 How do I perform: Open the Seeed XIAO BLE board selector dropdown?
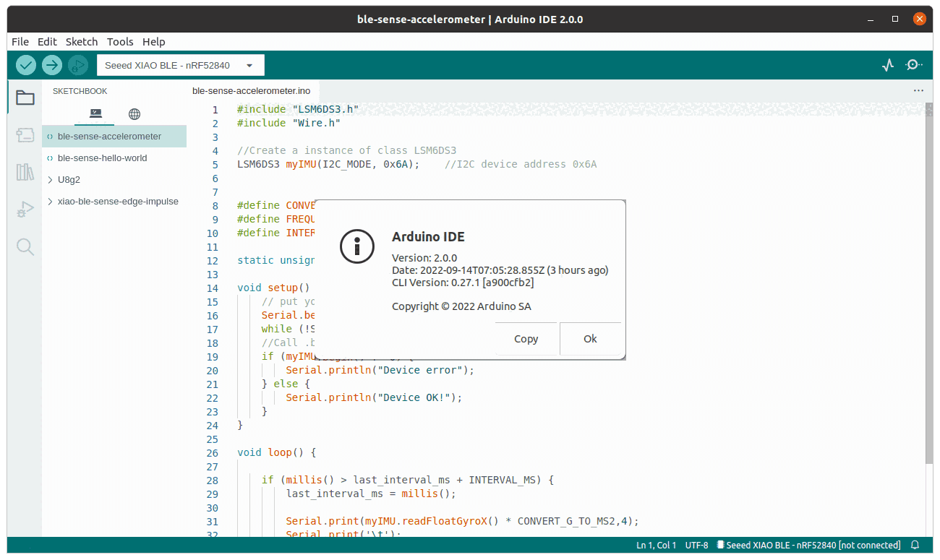(180, 64)
